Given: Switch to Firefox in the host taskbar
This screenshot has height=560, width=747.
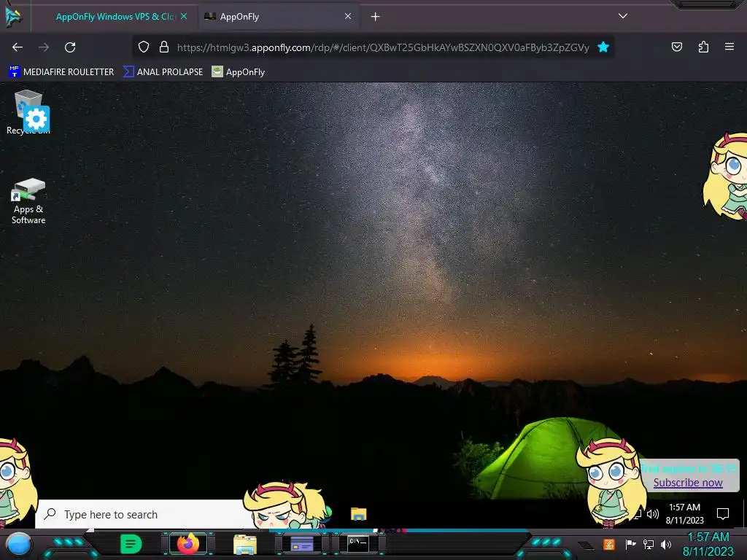Looking at the screenshot, I should [188, 544].
